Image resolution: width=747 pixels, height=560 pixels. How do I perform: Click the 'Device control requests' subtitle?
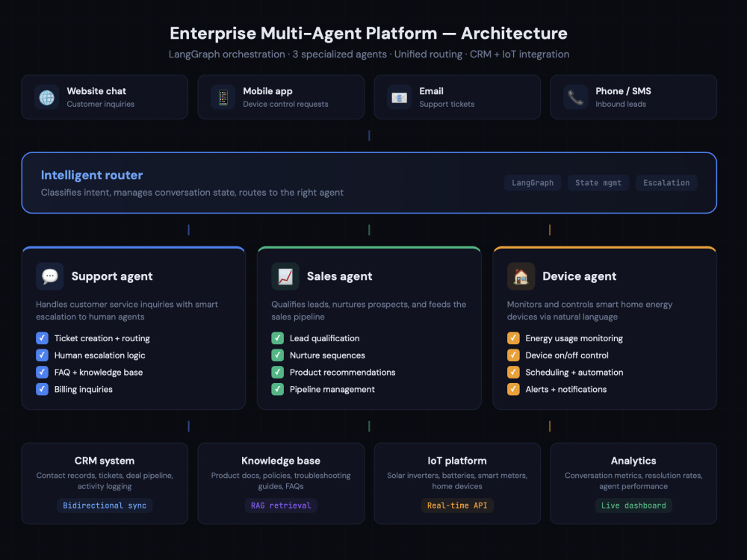(285, 104)
